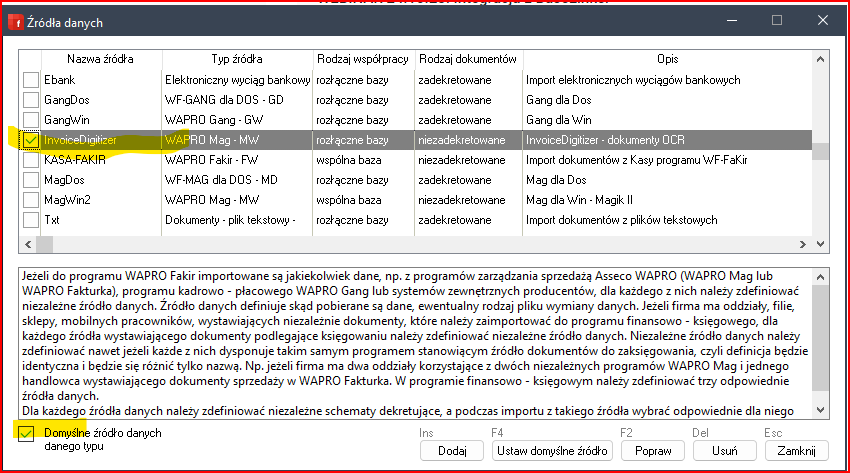This screenshot has width=850, height=473.
Task: Click table horizontal scrollbar right arrow
Action: pyautogui.click(x=803, y=244)
